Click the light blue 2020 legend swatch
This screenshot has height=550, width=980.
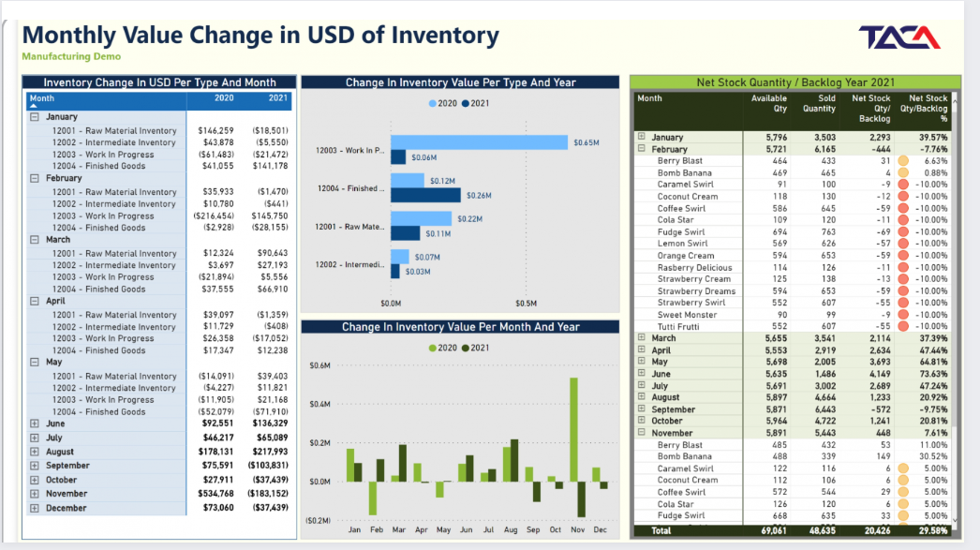click(433, 104)
